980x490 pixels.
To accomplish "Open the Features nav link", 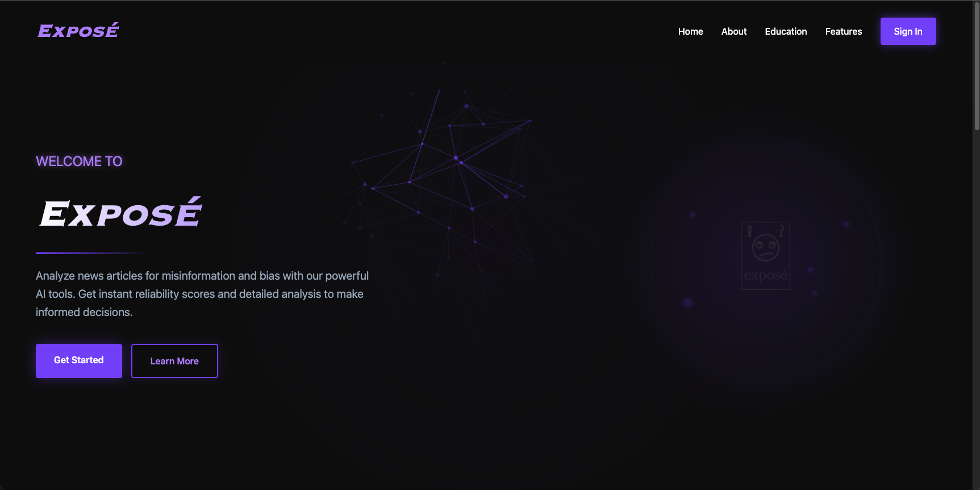I will [843, 31].
